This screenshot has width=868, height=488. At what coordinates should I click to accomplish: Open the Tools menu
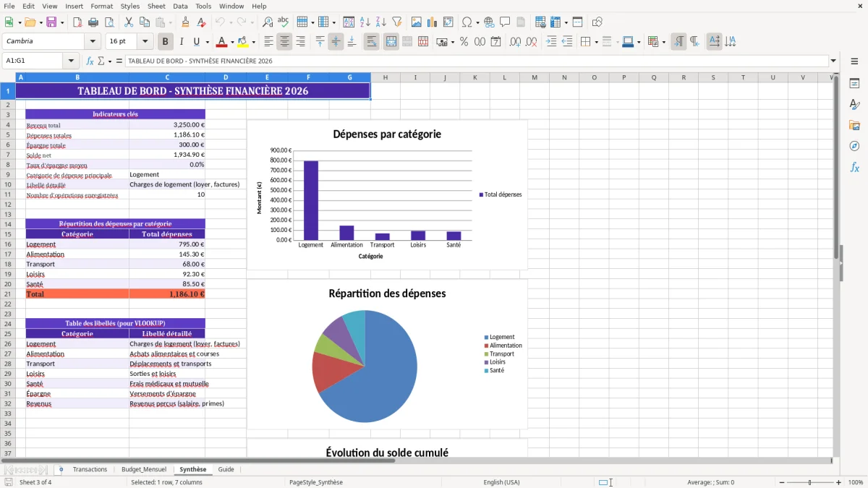[203, 6]
